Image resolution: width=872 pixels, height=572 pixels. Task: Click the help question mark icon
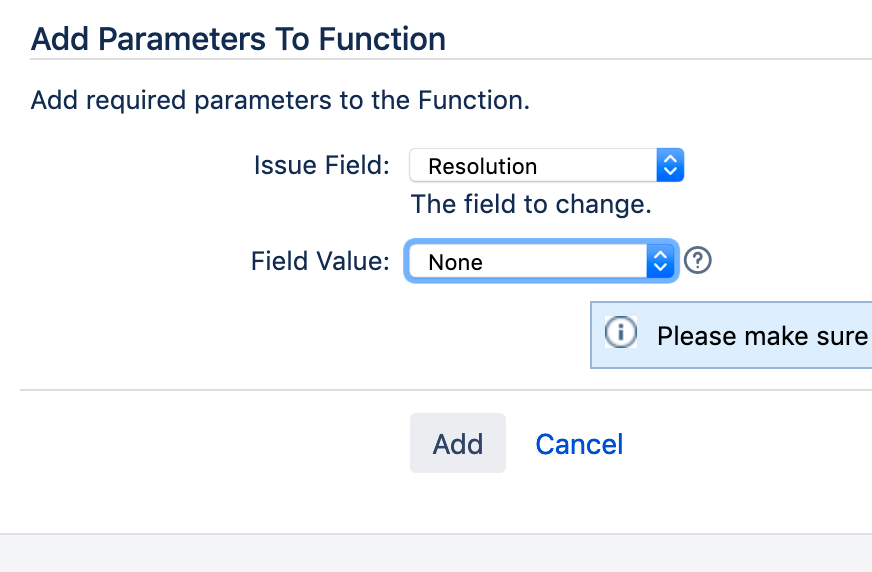pyautogui.click(x=698, y=261)
